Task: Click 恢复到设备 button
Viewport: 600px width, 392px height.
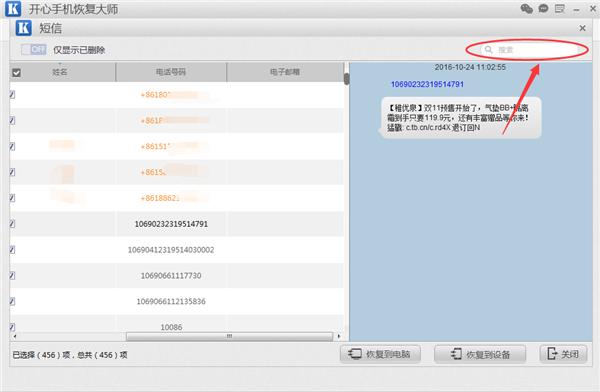Action: (480, 354)
